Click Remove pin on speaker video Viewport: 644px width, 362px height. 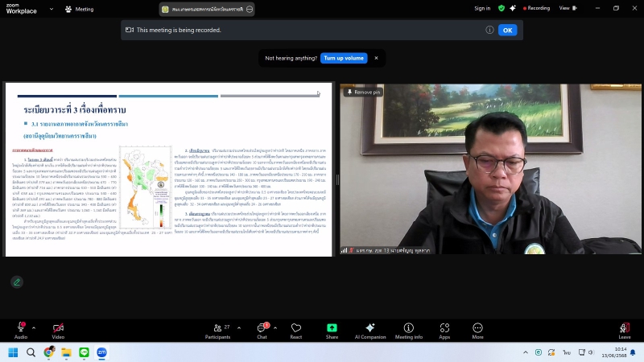point(363,93)
